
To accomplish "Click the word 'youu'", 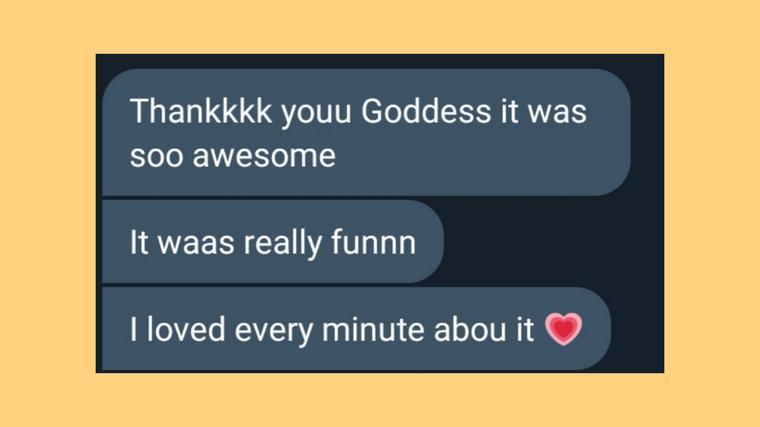I will point(316,113).
